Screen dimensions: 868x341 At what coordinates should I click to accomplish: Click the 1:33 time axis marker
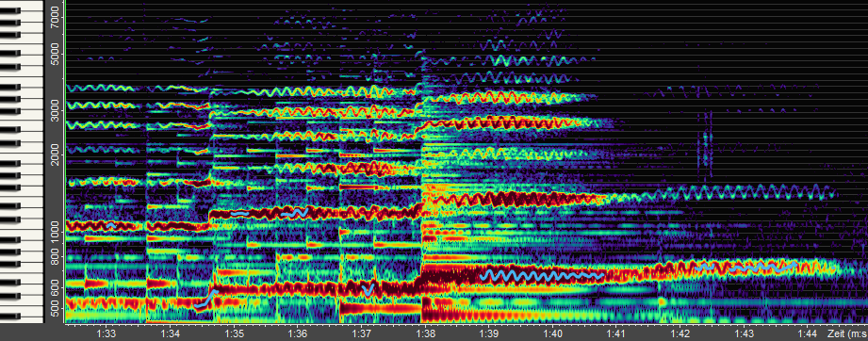coord(106,334)
